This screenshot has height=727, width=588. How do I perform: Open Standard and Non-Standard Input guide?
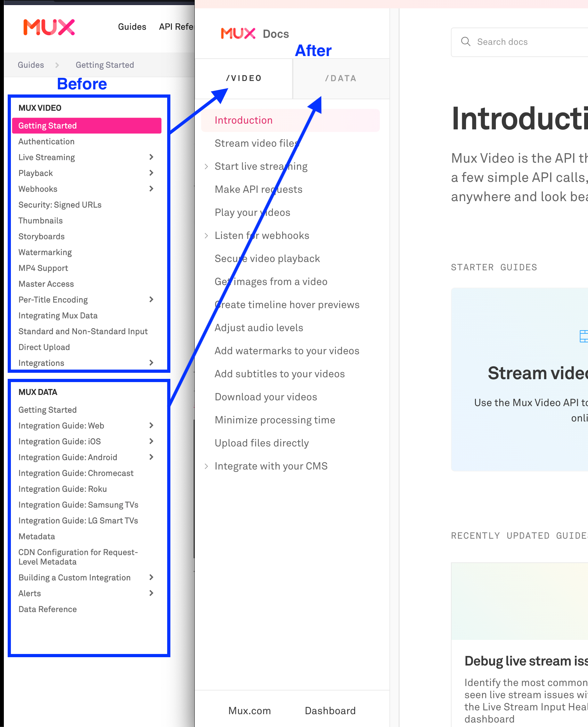pyautogui.click(x=83, y=331)
